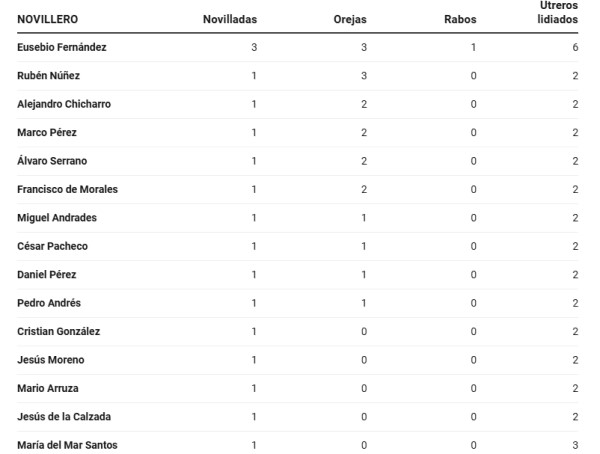Click the Rabos column header
The height and width of the screenshot is (454, 600).
[x=460, y=19]
